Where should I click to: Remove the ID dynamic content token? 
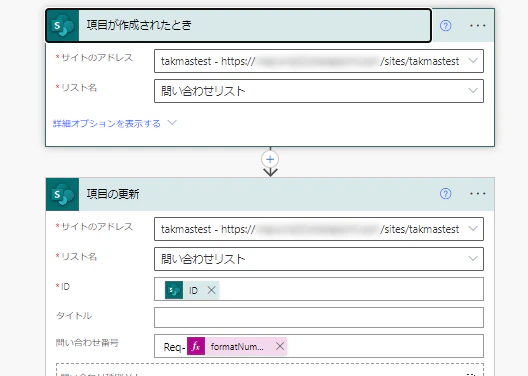tap(211, 290)
